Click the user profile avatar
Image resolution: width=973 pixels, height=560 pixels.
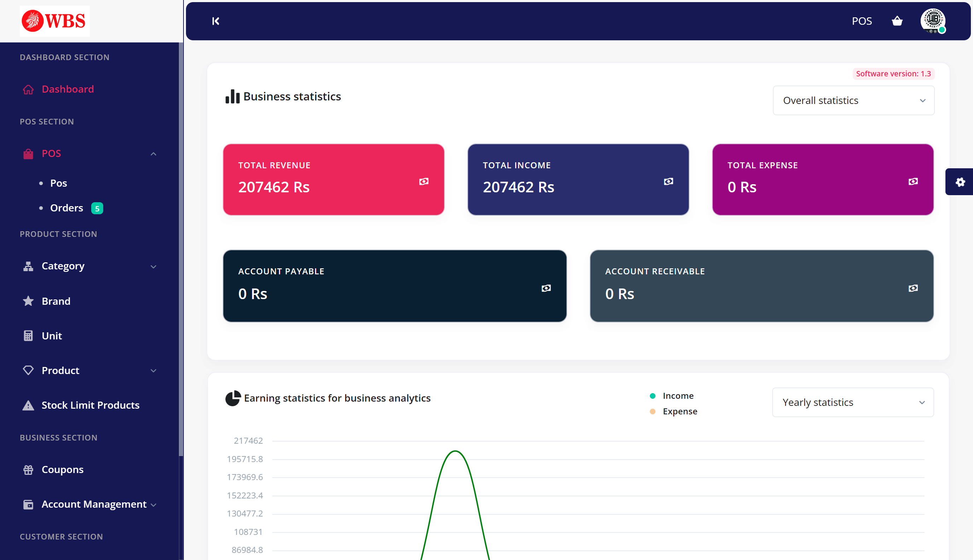point(933,21)
